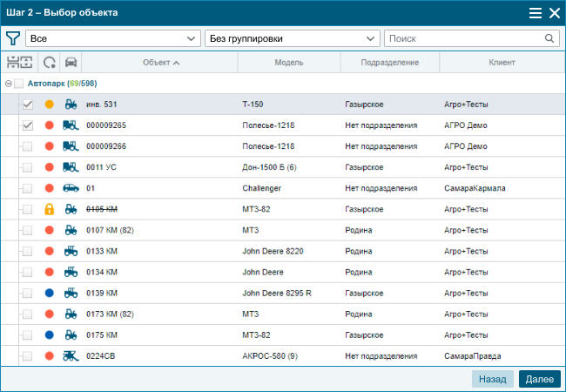Screen dimensions: 566x392
Task: Click the harvester icon for 0224СВ
Action: 71,355
